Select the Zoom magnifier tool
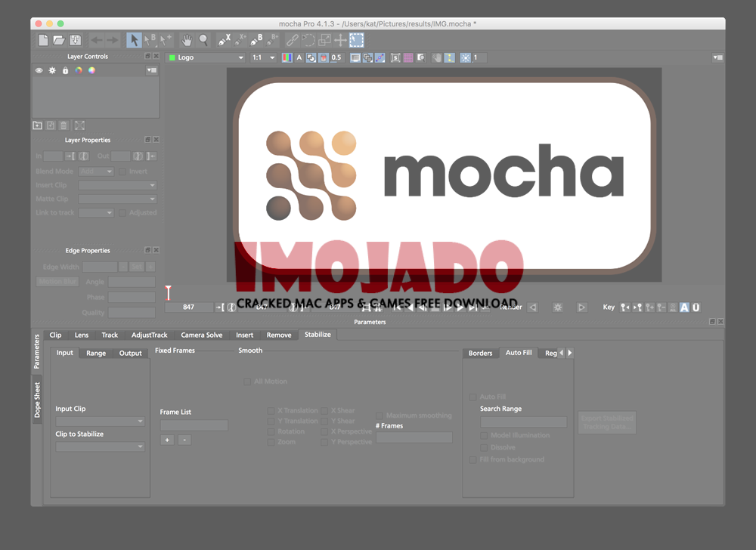The width and height of the screenshot is (756, 550). [x=203, y=40]
